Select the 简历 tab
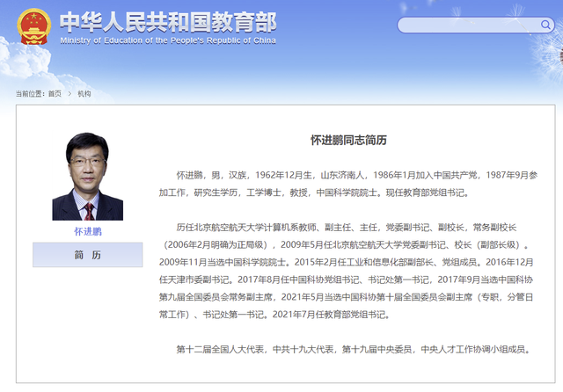563x392 pixels. (x=87, y=254)
